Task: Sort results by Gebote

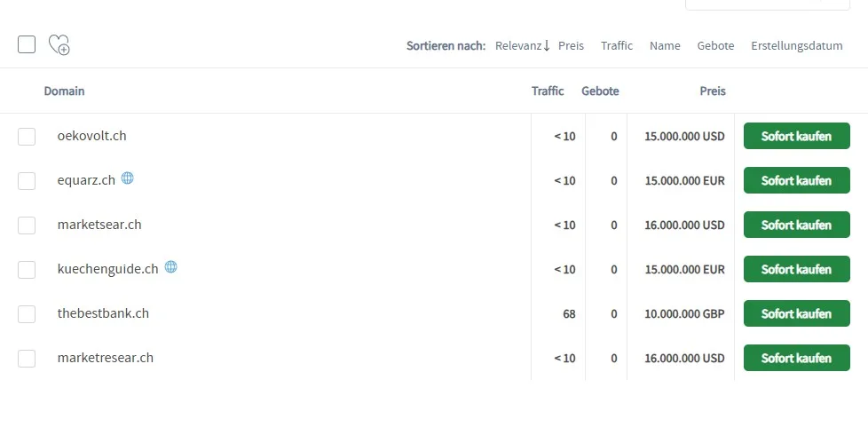Action: coord(715,45)
